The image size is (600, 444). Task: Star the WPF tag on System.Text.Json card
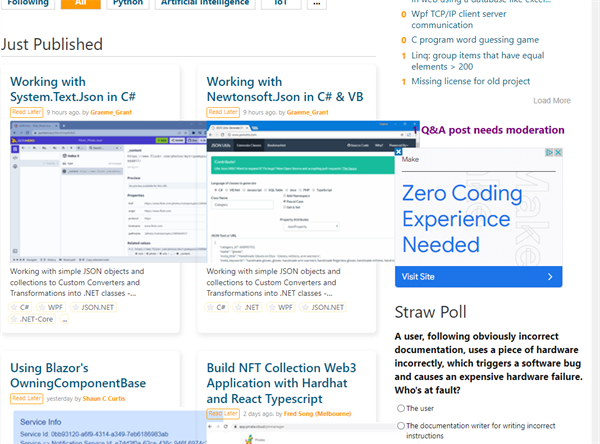42,307
